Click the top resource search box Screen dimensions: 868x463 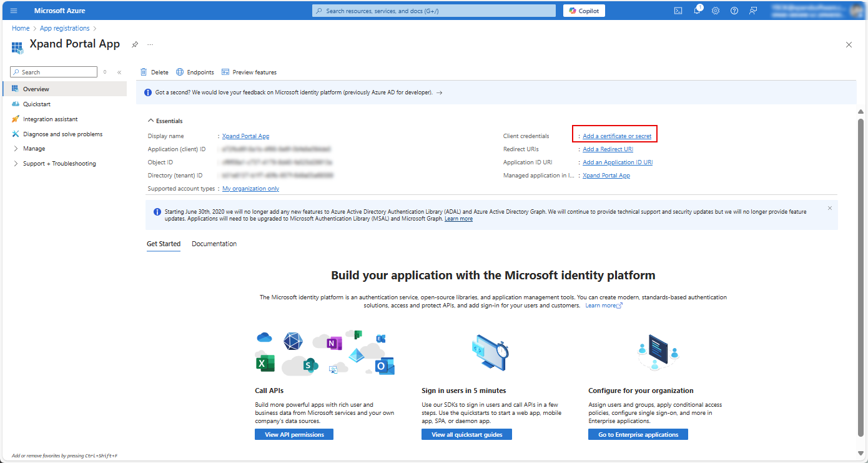(433, 11)
